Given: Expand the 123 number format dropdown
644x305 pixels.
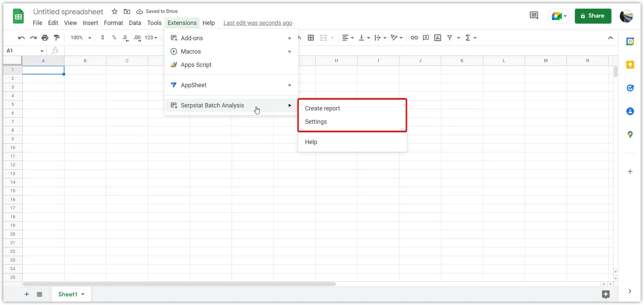Looking at the screenshot, I should click(x=151, y=38).
